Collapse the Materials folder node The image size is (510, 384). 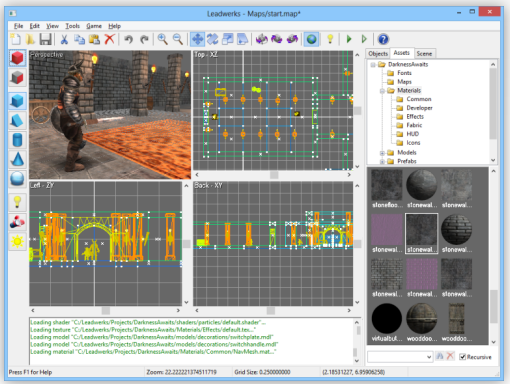click(382, 91)
